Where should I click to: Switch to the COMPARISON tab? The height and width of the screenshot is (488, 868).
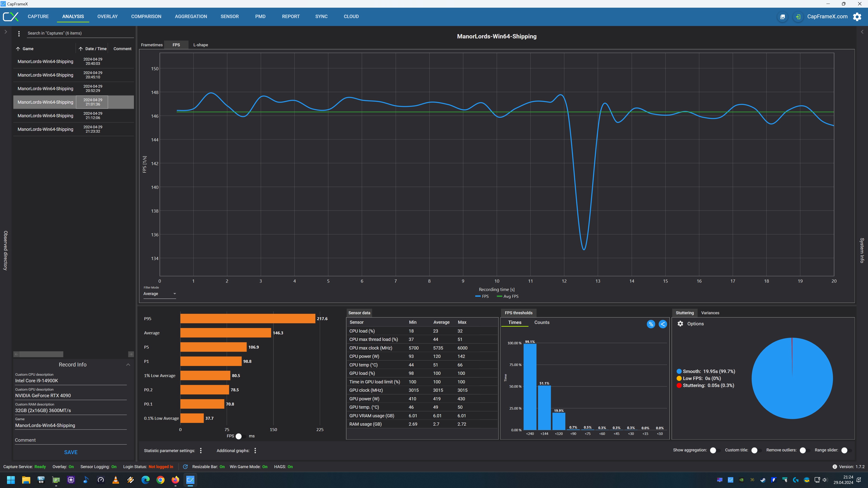[x=146, y=16]
